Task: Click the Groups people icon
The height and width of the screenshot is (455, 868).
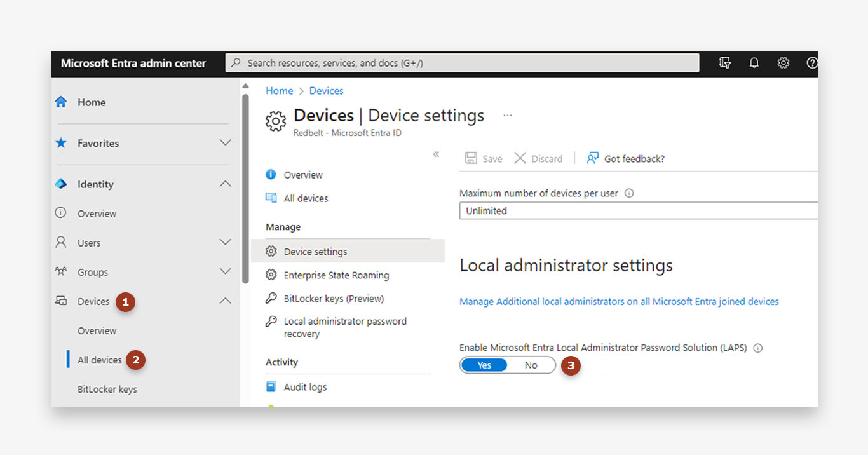Action: pyautogui.click(x=61, y=271)
